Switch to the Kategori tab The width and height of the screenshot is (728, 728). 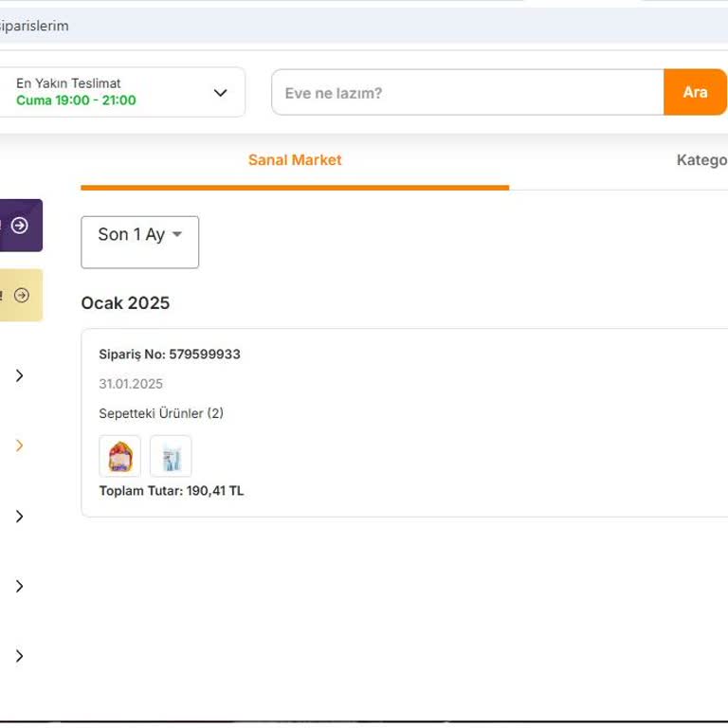tap(701, 160)
